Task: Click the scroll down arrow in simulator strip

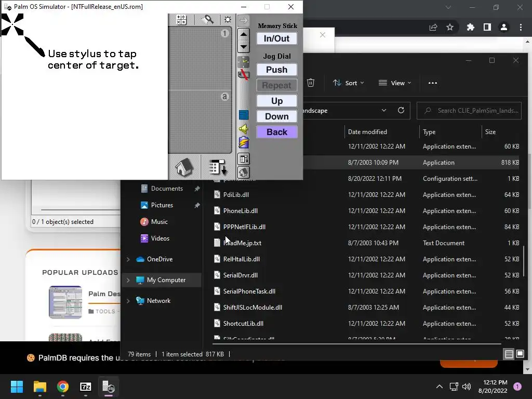Action: [x=244, y=46]
